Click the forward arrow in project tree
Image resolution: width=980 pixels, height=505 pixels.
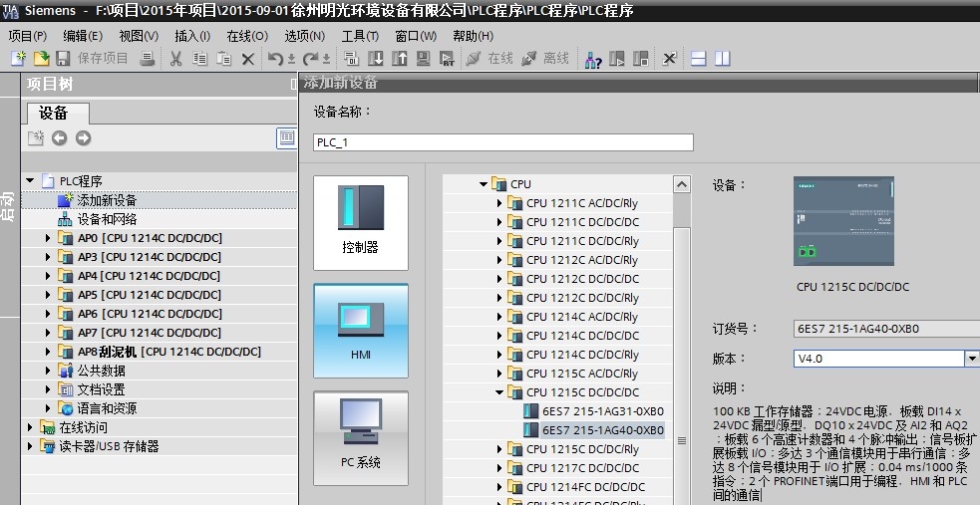click(83, 138)
